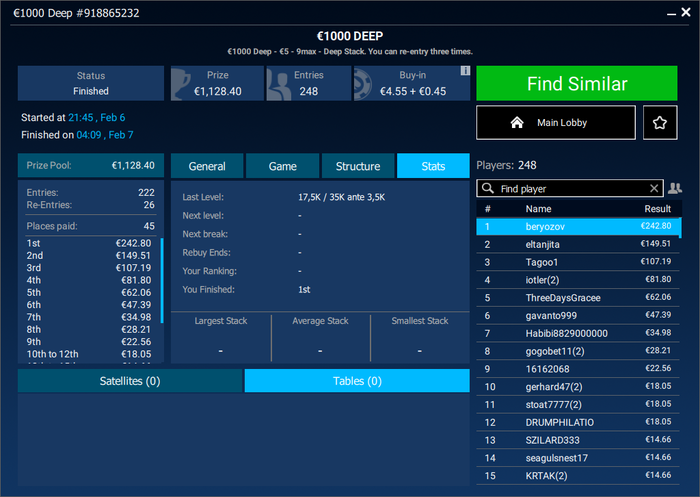Click the players list scrollbar

pos(680,228)
